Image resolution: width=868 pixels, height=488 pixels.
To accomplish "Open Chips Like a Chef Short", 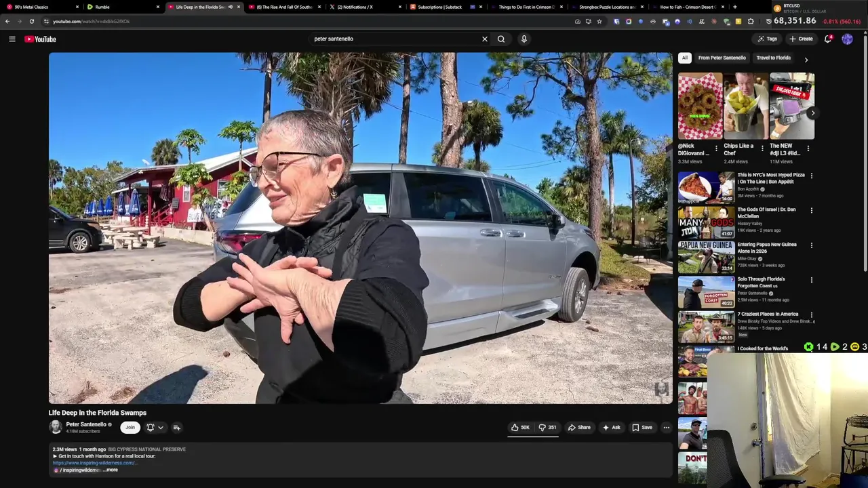I will click(746, 106).
